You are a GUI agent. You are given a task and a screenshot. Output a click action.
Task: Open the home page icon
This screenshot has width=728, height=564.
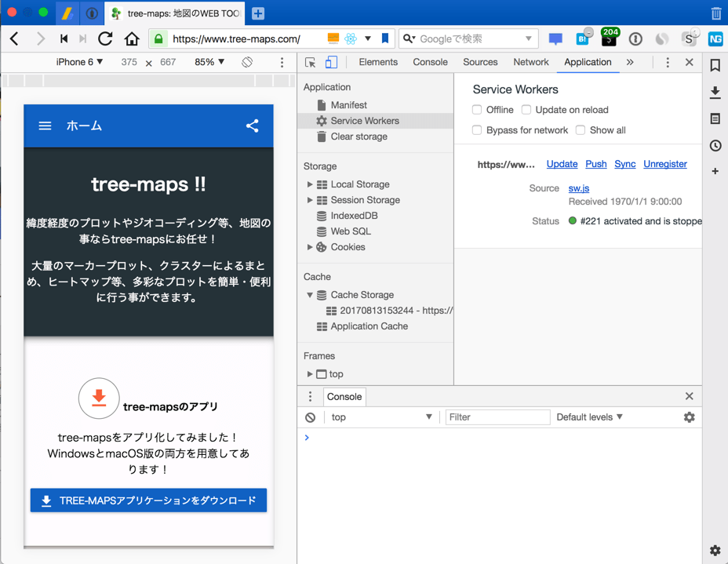click(x=132, y=38)
